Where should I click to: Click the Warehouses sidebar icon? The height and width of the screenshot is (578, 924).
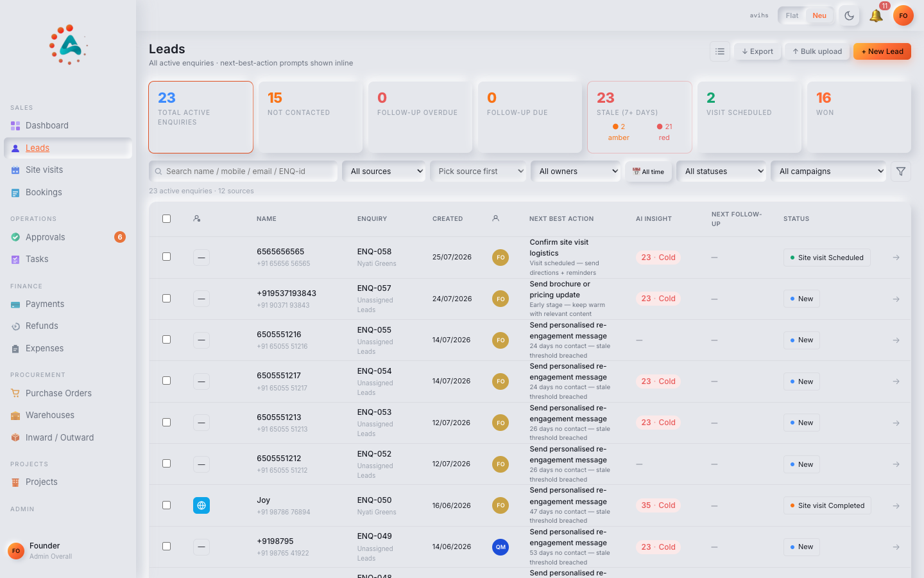[15, 416]
